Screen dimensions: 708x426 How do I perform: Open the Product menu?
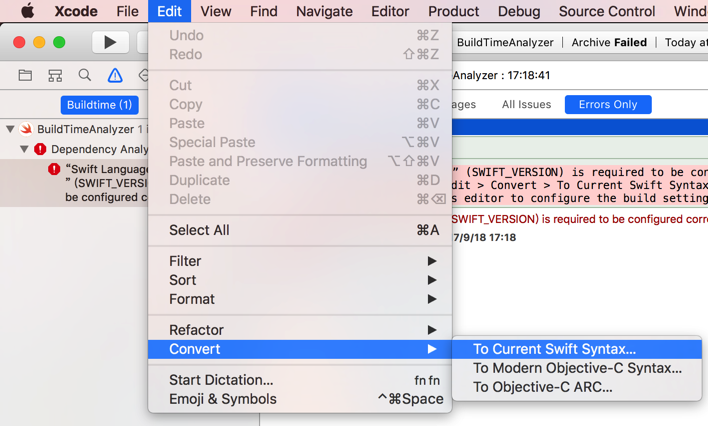point(453,11)
